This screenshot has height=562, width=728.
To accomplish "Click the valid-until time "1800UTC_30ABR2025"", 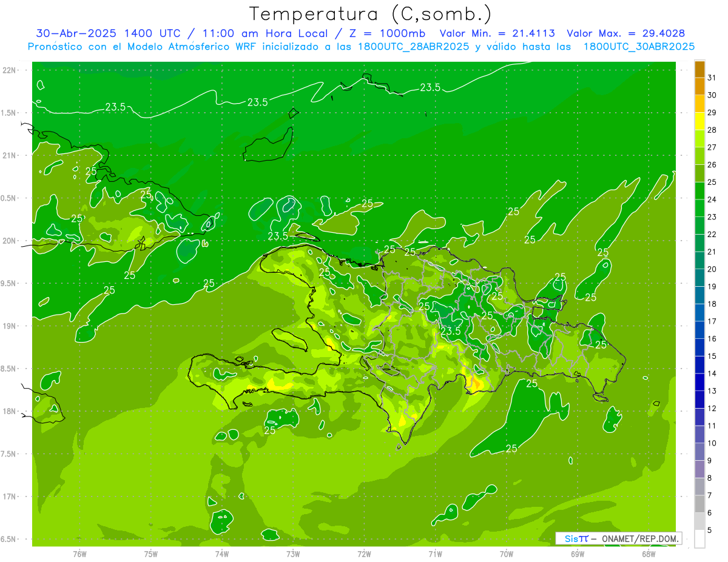I will coord(639,47).
